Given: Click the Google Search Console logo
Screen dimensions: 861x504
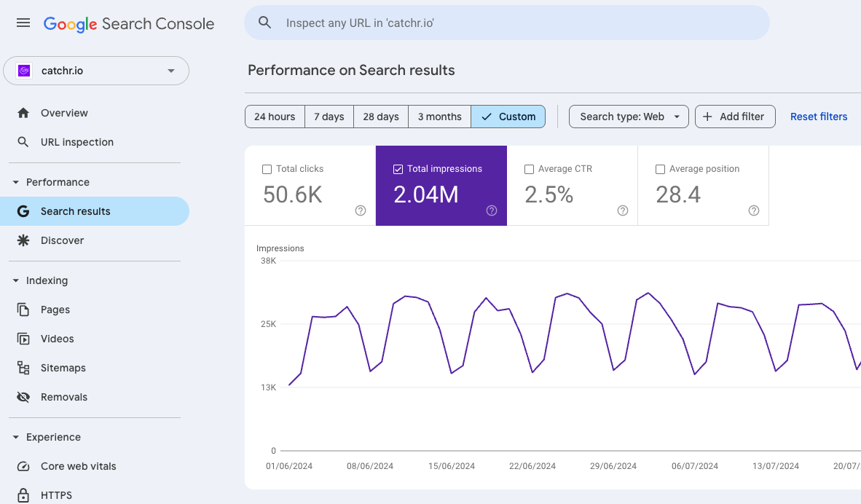Looking at the screenshot, I should coord(128,23).
